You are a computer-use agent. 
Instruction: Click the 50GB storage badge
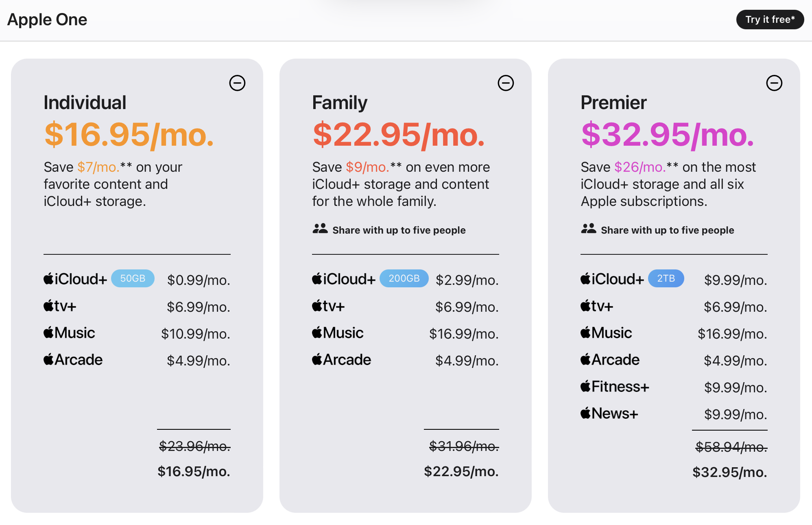coord(133,278)
